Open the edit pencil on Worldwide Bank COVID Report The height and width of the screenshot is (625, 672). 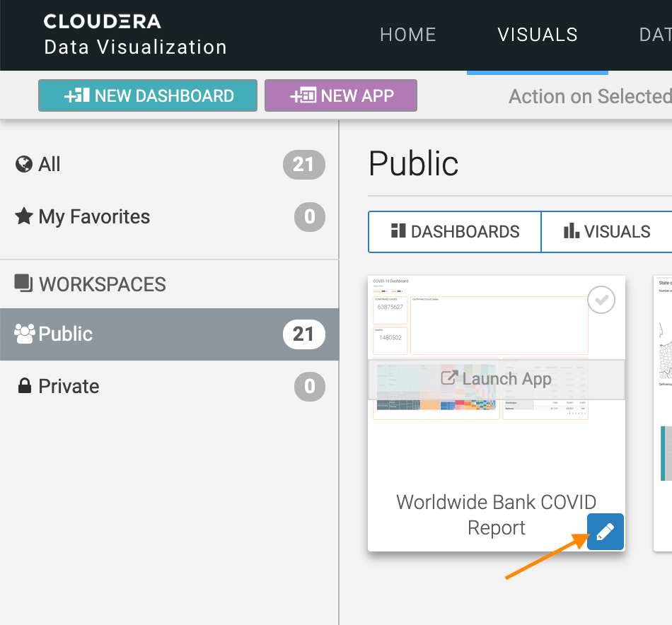pos(605,531)
